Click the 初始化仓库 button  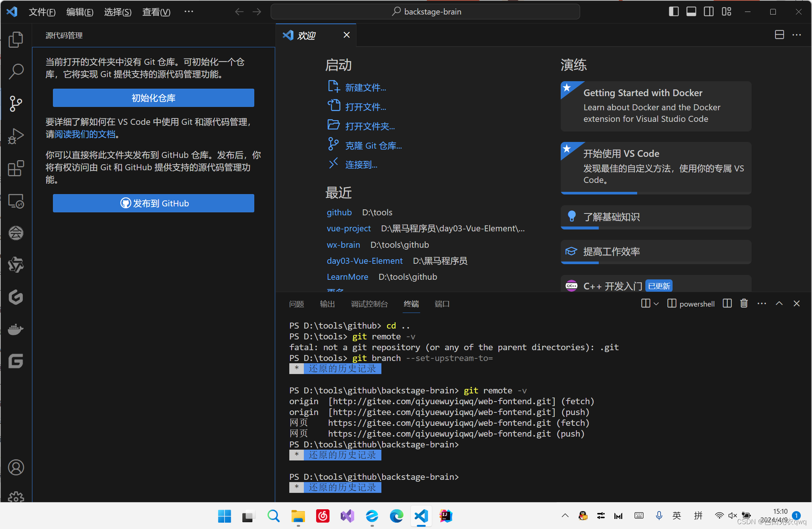pyautogui.click(x=153, y=98)
